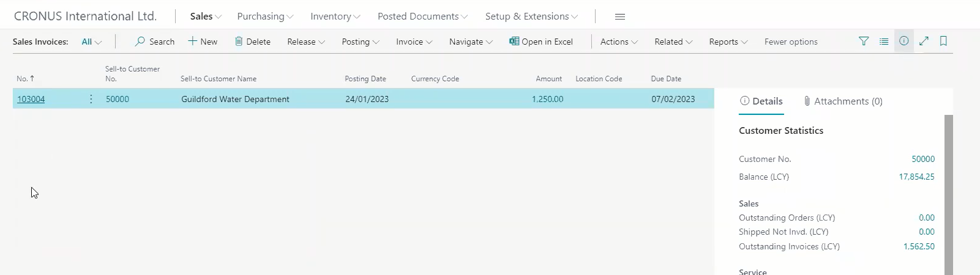Viewport: 980px width, 275px height.
Task: Click the Currency Code column header
Action: 435,78
